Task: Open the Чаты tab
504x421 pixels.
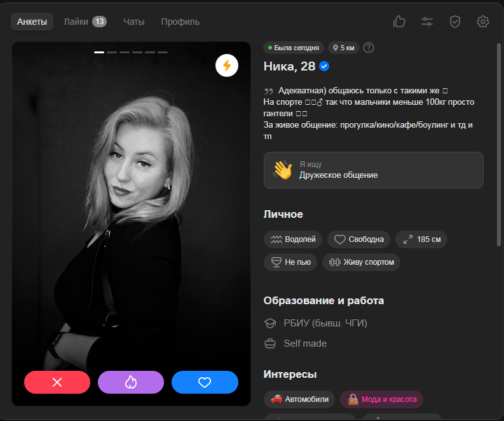Action: pyautogui.click(x=133, y=22)
